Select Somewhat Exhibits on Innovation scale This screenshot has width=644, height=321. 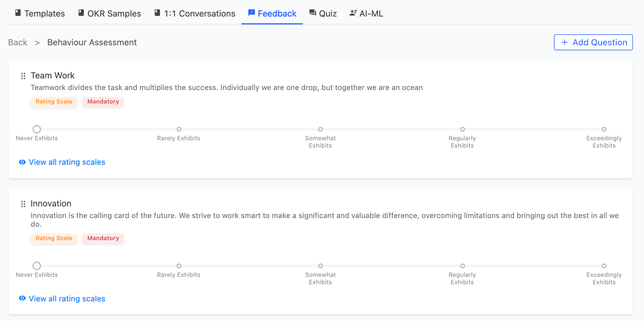tap(320, 266)
